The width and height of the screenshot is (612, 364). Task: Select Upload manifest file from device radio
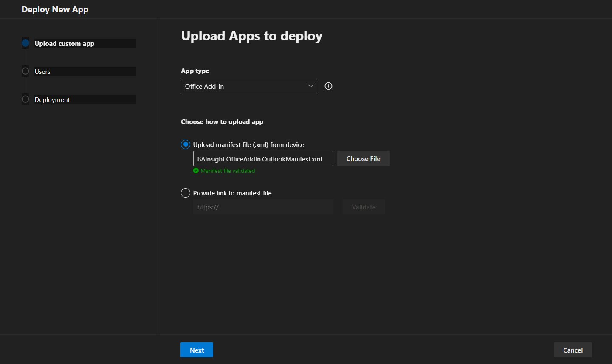(x=186, y=144)
